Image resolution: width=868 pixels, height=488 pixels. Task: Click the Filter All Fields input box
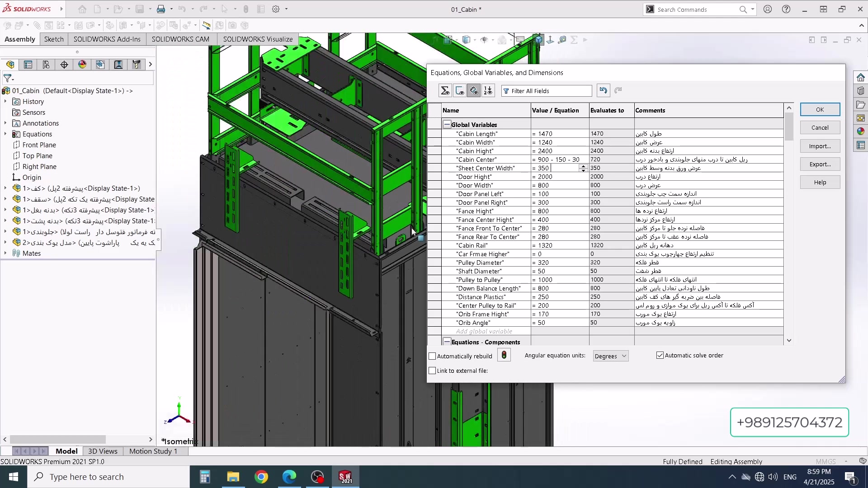(x=547, y=91)
